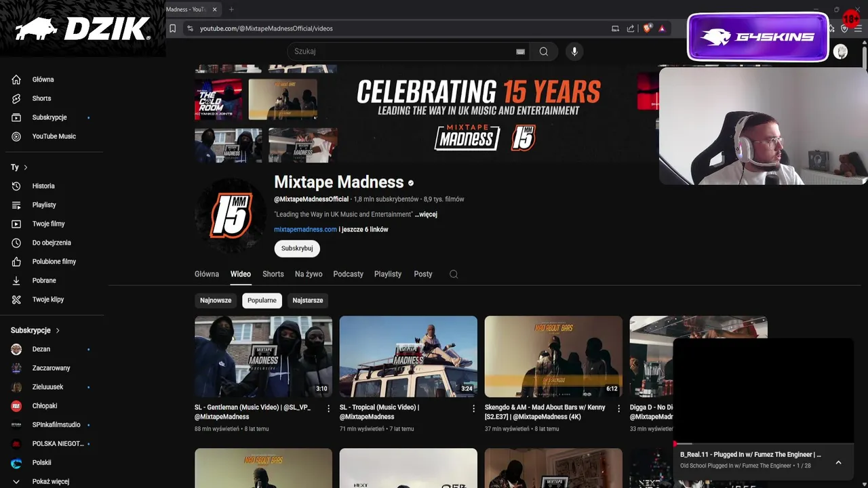Switch to the Playlisty channel tab
The image size is (868, 488).
click(x=388, y=274)
